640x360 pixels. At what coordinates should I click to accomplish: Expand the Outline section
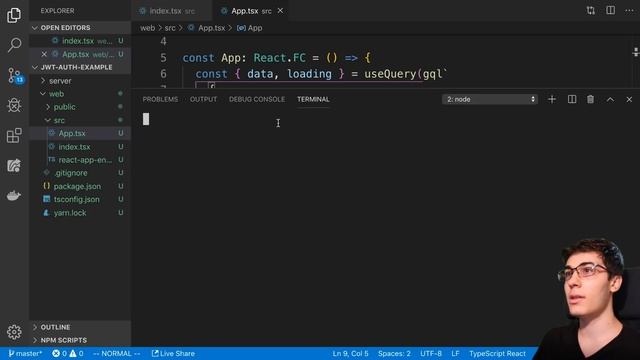click(x=80, y=327)
